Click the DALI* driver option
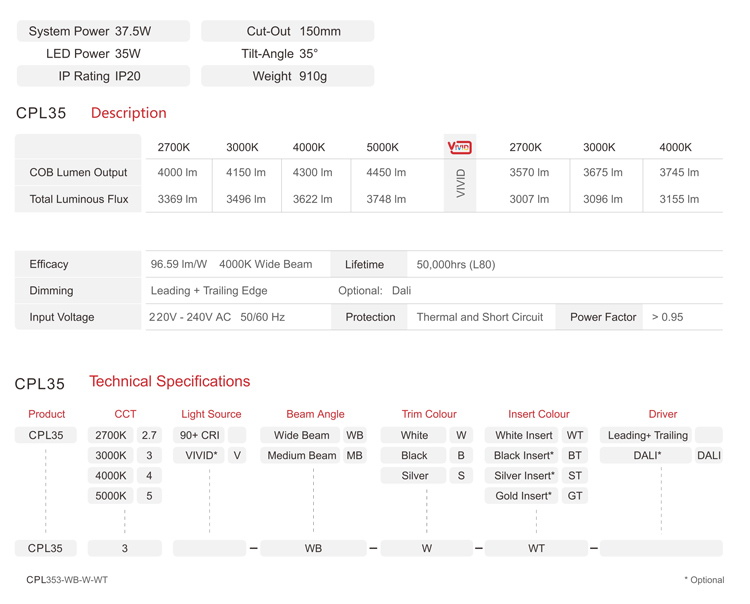750x604 pixels. pos(647,455)
